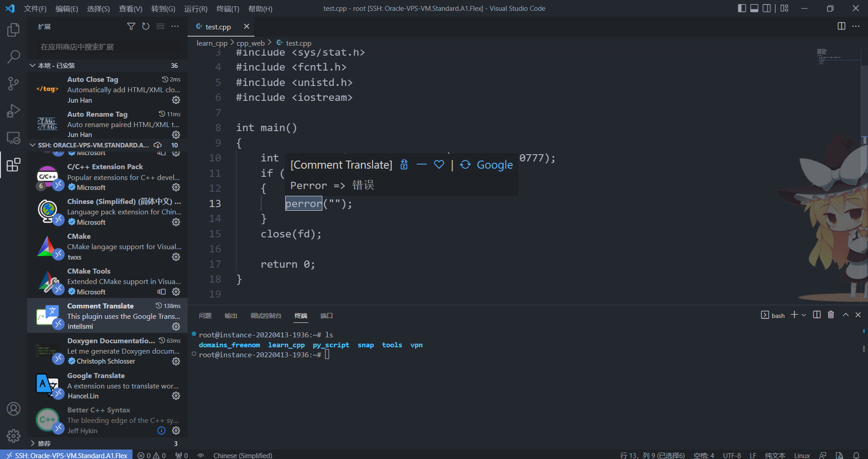
Task: Open the bash terminal profile dropdown
Action: pyautogui.click(x=803, y=315)
